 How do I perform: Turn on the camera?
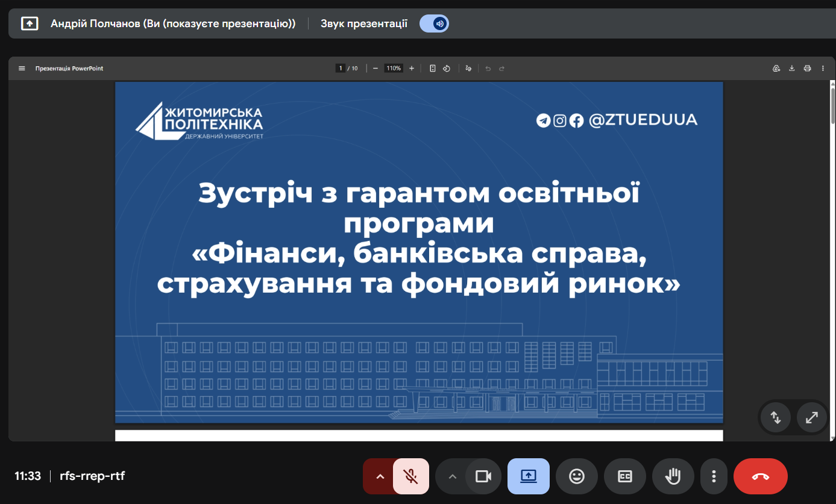point(483,476)
